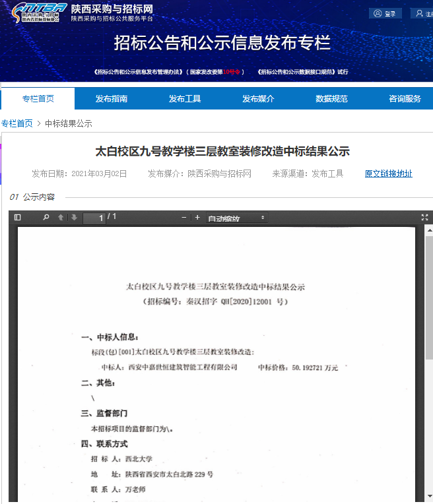Open the PDF find search icon

[x=46, y=217]
